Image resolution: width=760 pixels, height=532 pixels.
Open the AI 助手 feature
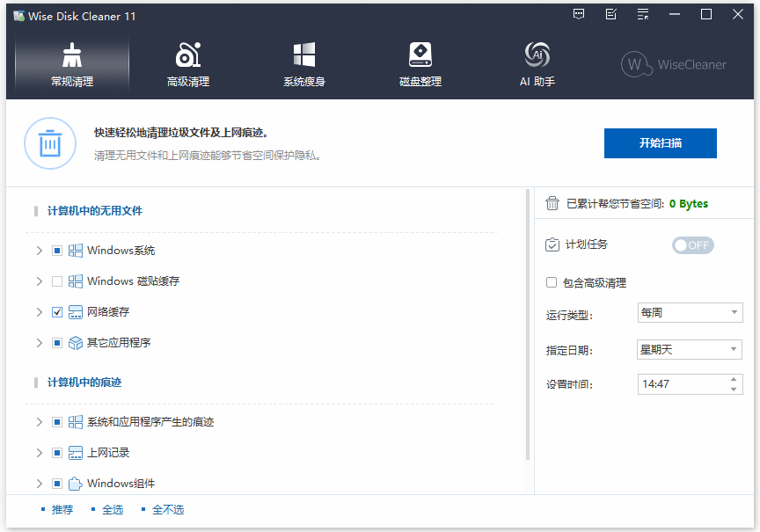pyautogui.click(x=537, y=62)
